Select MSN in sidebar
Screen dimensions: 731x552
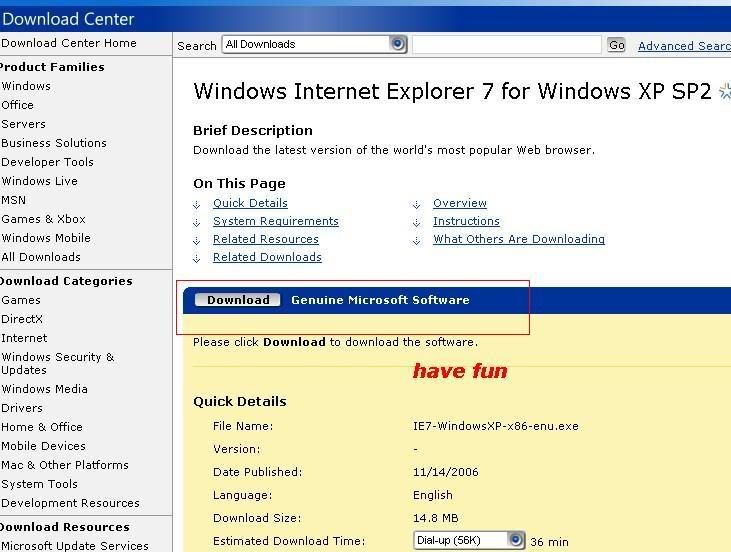point(14,200)
